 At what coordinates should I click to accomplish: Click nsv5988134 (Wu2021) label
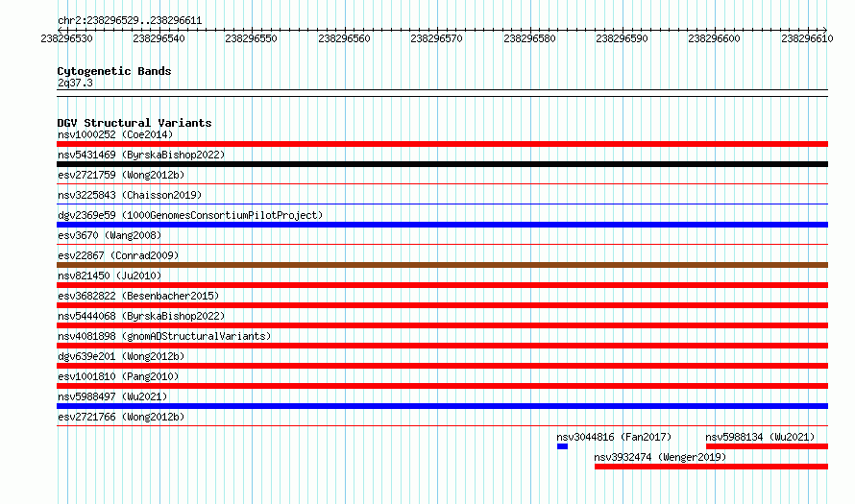760,437
